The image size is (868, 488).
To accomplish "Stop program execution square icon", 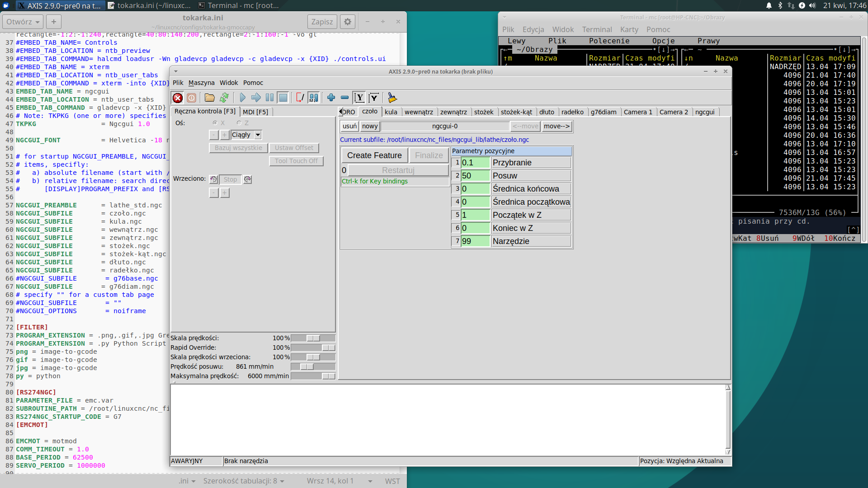I will (x=283, y=98).
